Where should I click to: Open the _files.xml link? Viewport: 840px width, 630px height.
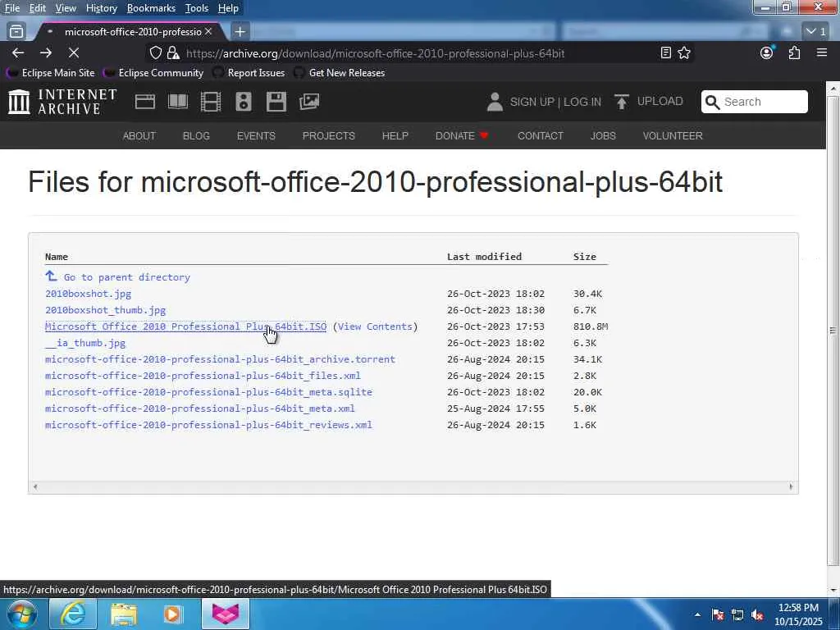click(203, 376)
